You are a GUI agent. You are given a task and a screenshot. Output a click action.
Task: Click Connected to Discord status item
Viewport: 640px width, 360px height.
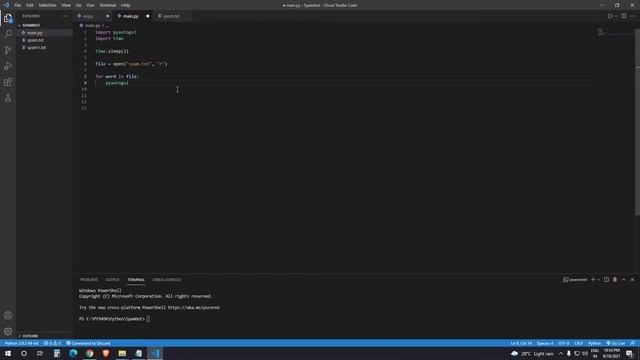88,343
